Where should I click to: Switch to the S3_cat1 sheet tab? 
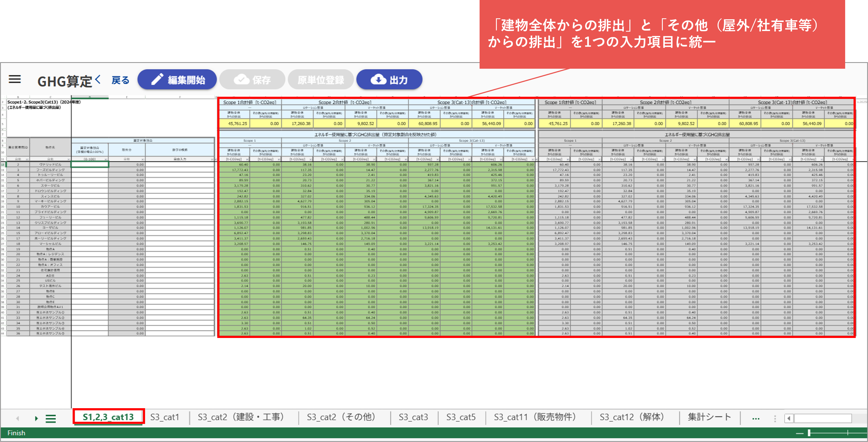tap(164, 417)
